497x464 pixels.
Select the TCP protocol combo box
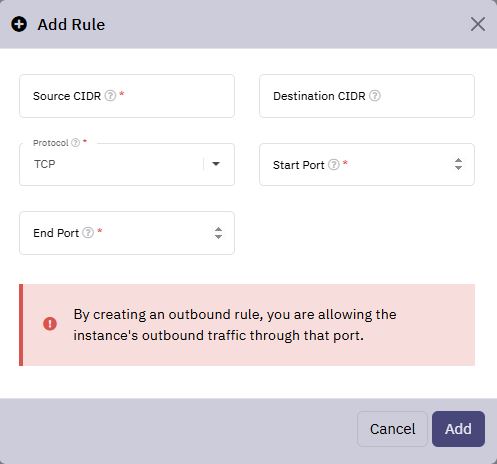pos(127,164)
